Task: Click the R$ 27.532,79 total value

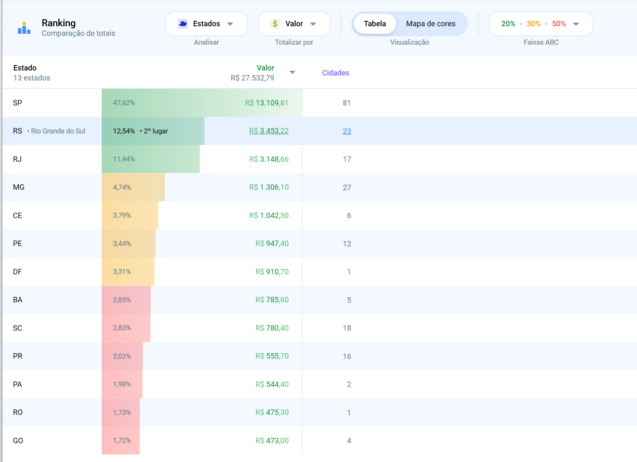Action: pyautogui.click(x=252, y=78)
